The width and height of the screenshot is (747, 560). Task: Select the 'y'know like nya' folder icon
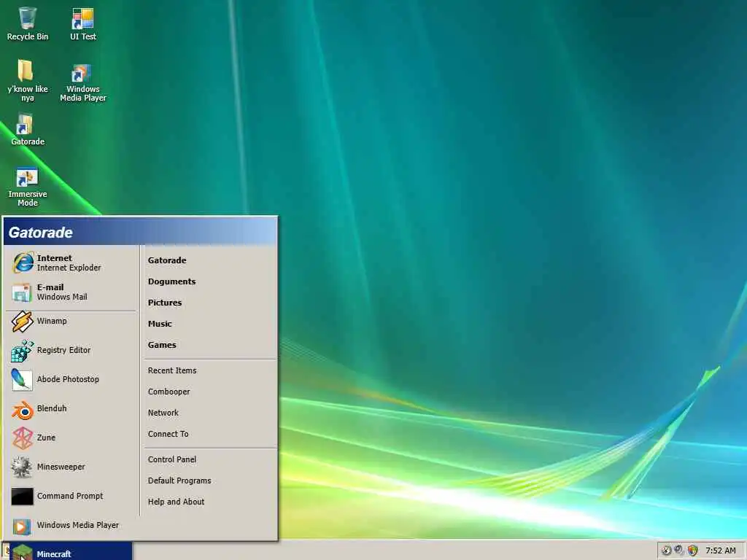tap(27, 80)
